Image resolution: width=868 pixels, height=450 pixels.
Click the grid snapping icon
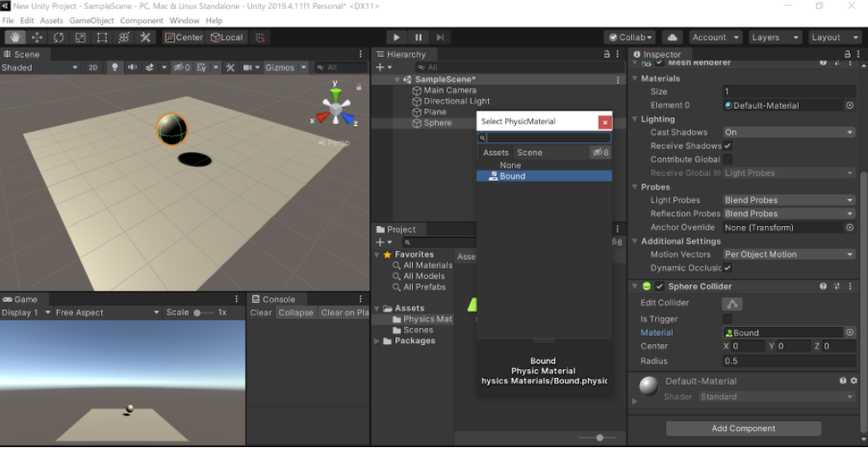pos(260,37)
